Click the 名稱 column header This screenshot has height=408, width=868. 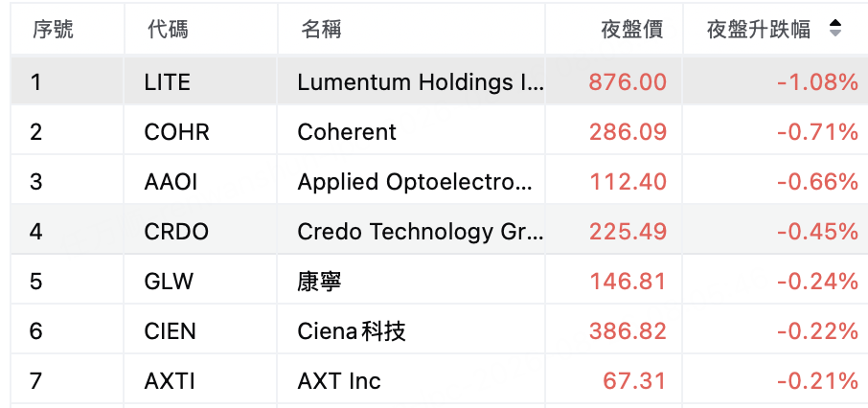point(321,30)
